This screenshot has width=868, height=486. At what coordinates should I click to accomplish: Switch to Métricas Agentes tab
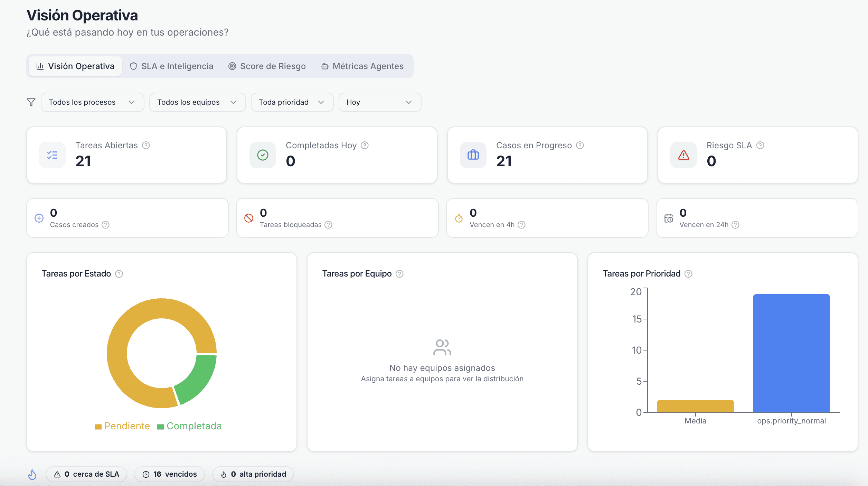[x=362, y=66]
